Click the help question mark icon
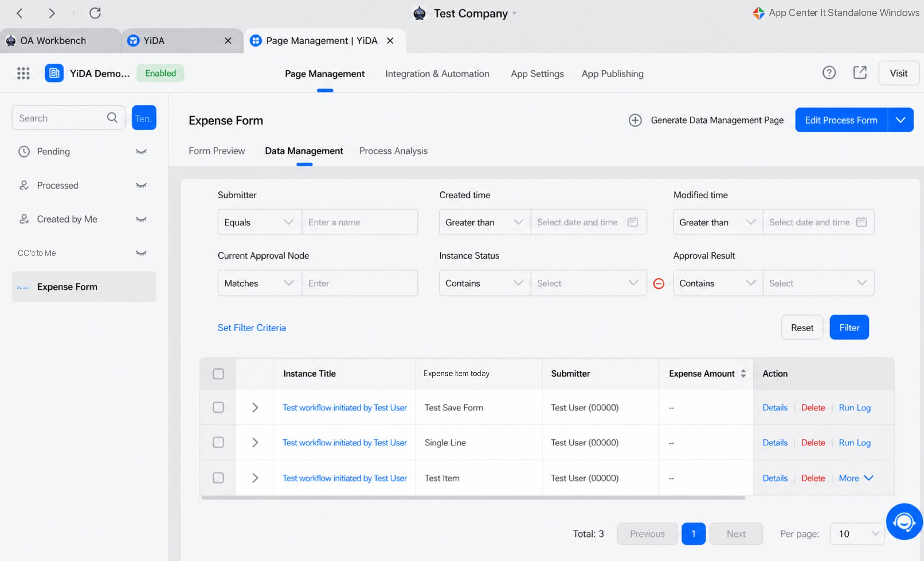Screen dimensions: 924x561 (829, 73)
